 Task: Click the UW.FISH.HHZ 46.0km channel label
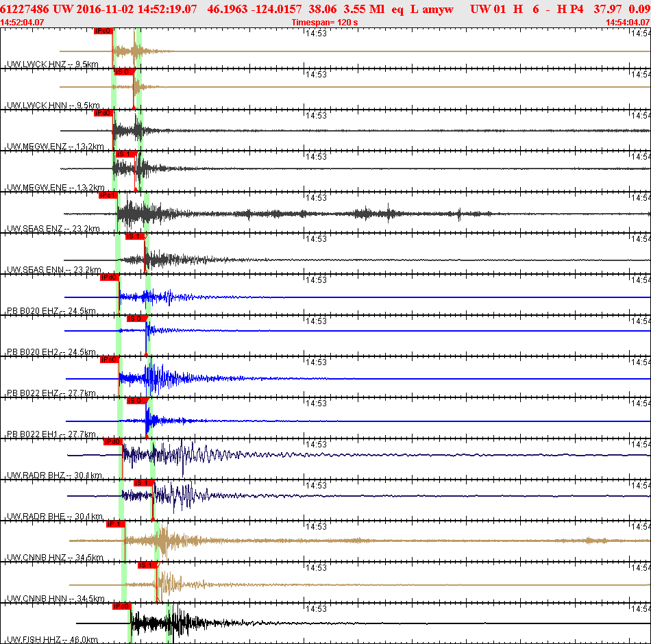tap(52, 640)
